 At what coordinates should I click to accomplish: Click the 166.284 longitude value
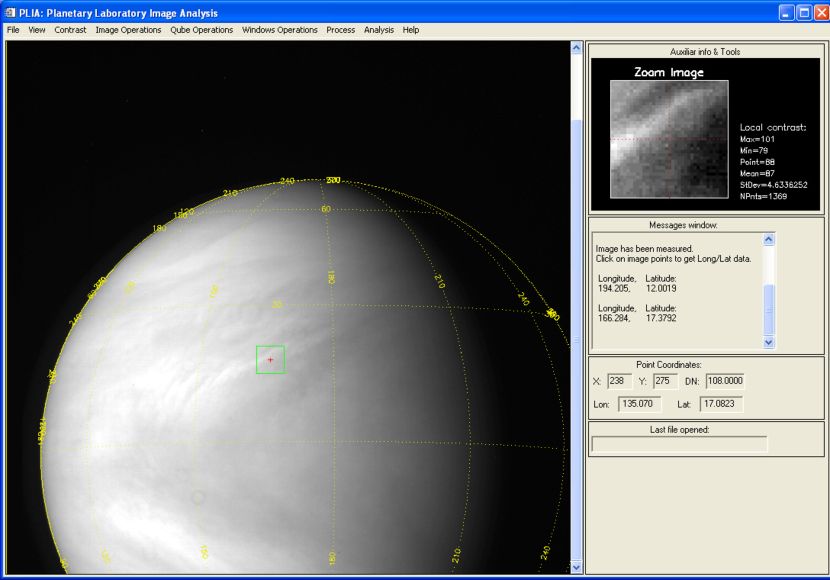(x=614, y=318)
